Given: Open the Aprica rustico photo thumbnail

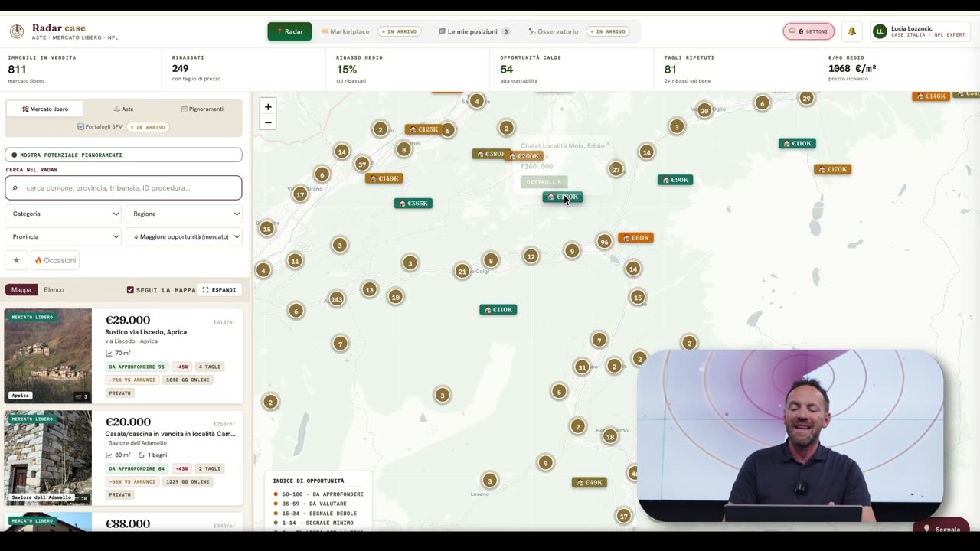Looking at the screenshot, I should [48, 356].
